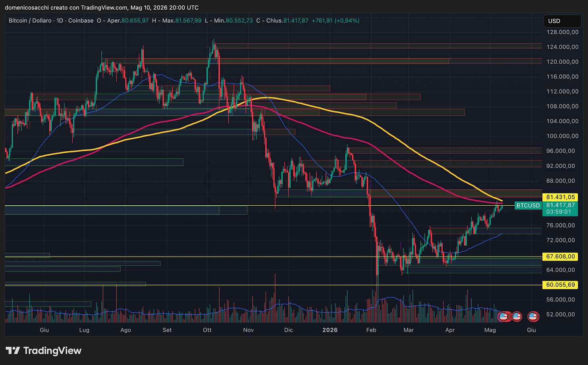
Task: Click the opening value 80.655,97 in the legend
Action: [135, 21]
